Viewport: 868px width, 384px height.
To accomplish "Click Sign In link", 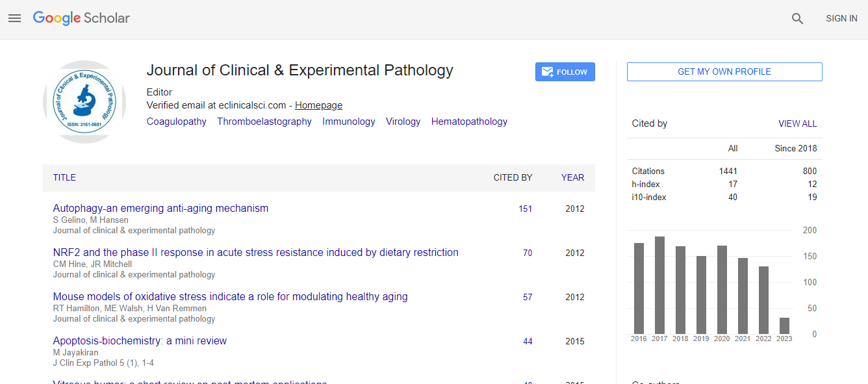I will 841,19.
